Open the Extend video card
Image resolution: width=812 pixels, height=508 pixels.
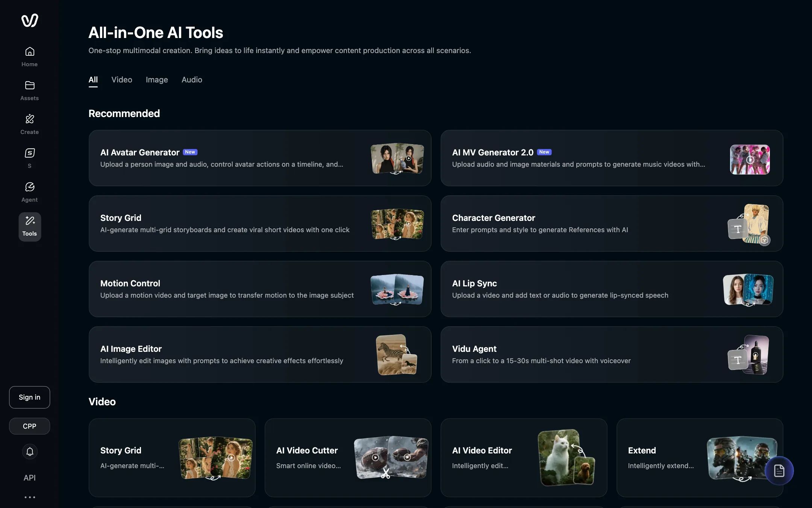tap(700, 458)
